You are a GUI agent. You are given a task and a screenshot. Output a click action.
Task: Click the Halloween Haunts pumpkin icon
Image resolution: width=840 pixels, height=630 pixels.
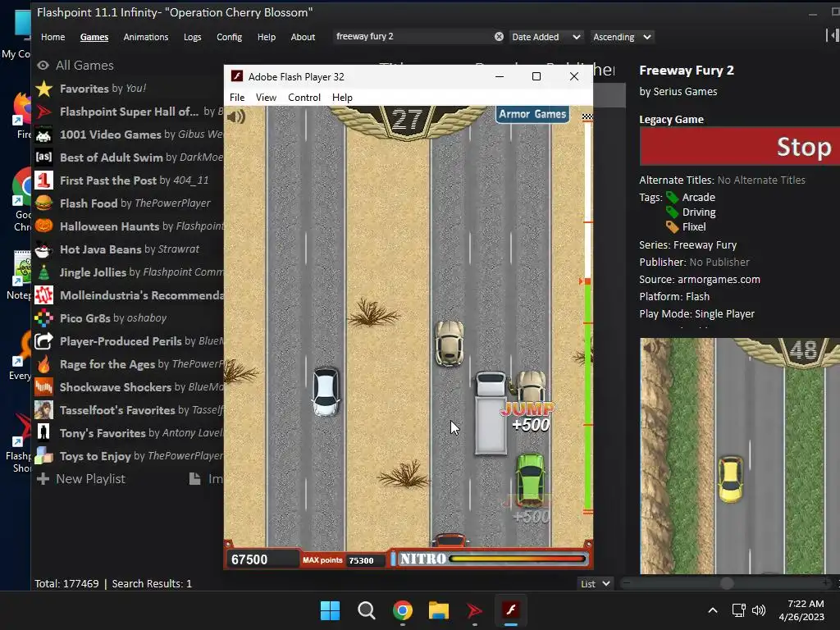(x=44, y=226)
